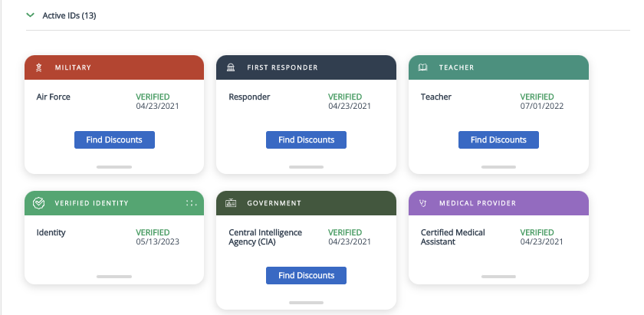Click the Military rank insignia icon
The height and width of the screenshot is (315, 644).
(39, 67)
